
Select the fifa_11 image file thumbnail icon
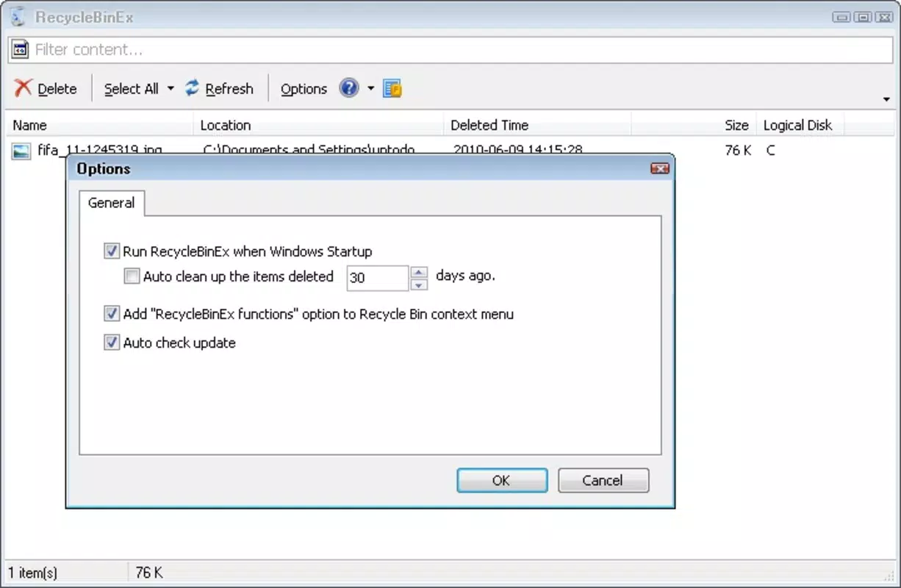click(21, 151)
